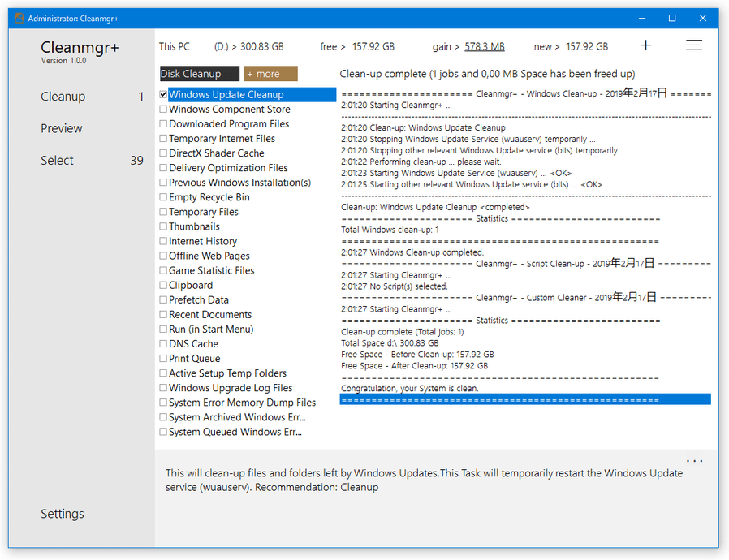Check Print Queue checkbox

[x=163, y=358]
